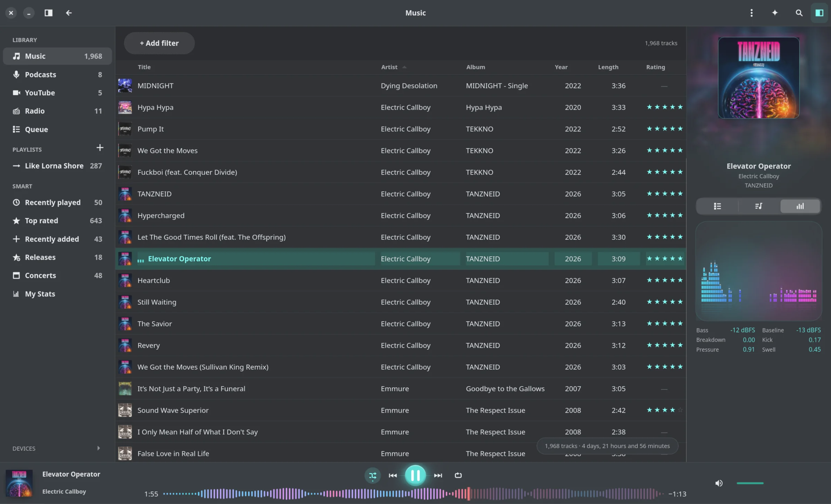
Task: Mute the volume speaker icon
Action: [719, 483]
